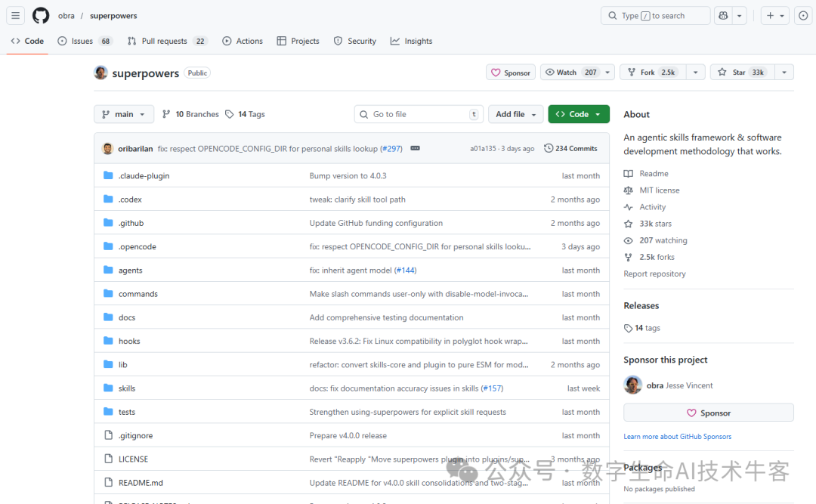Open the oribarilan author link
This screenshot has width=816, height=504.
point(135,149)
